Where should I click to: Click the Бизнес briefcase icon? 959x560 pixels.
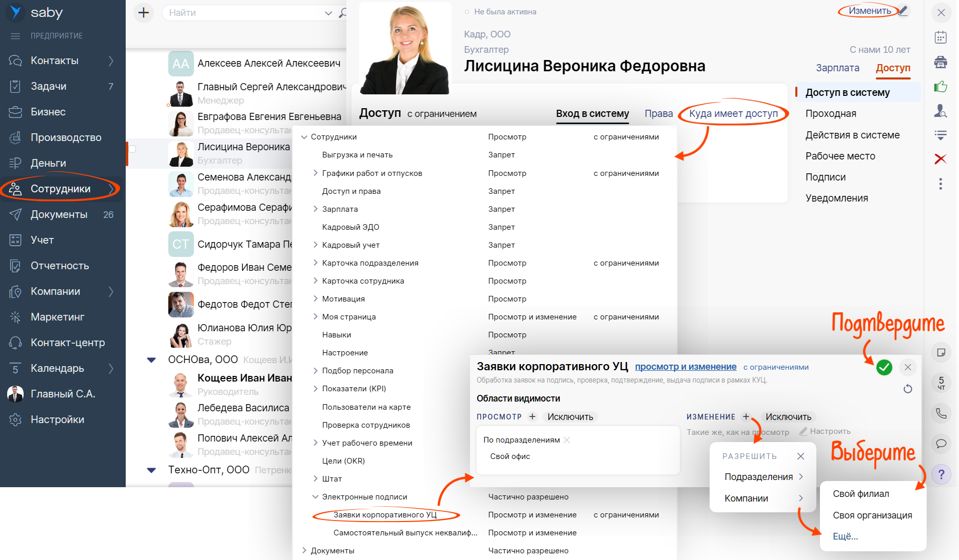[15, 112]
